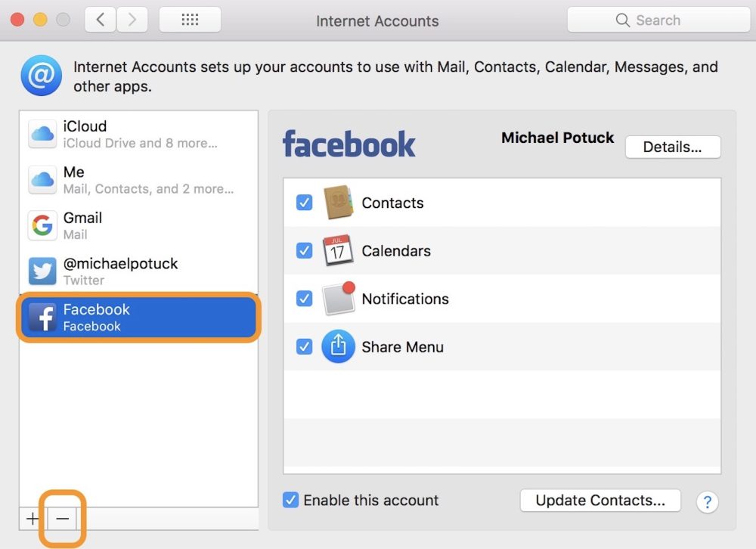The height and width of the screenshot is (549, 756).
Task: Uncheck the Contacts checkbox
Action: (304, 203)
